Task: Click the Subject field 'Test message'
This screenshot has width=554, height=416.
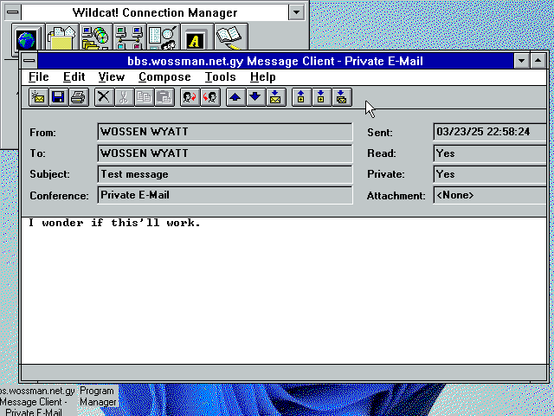Action: coord(225,174)
